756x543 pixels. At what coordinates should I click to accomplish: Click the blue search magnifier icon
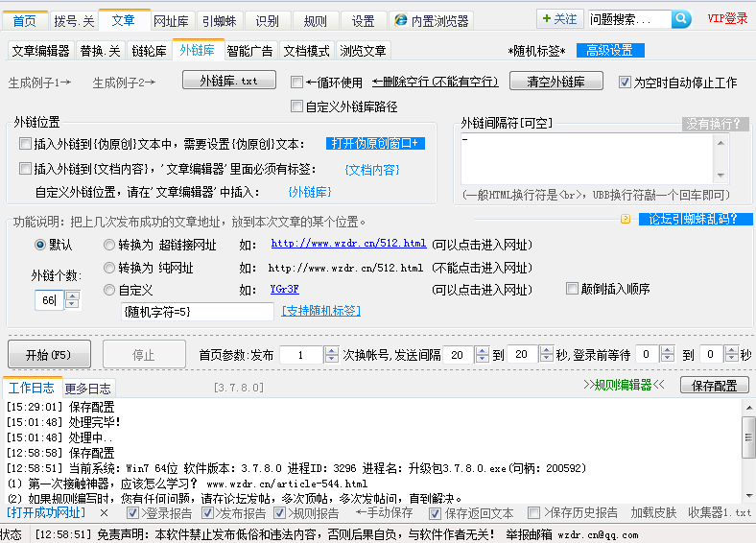(x=681, y=19)
